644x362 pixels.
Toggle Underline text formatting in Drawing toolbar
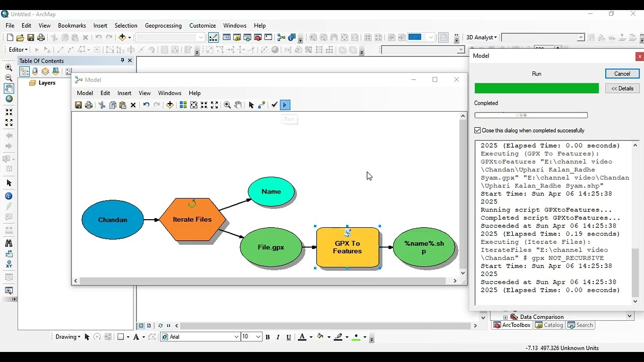(x=289, y=337)
